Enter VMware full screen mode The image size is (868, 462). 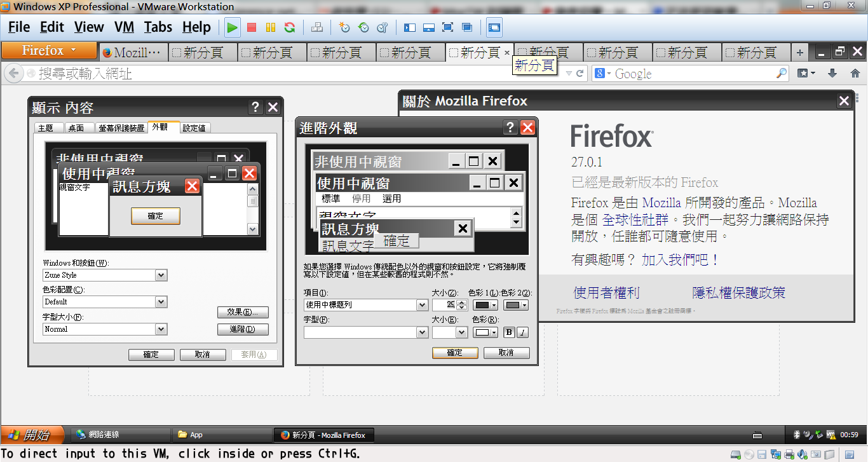[x=447, y=27]
